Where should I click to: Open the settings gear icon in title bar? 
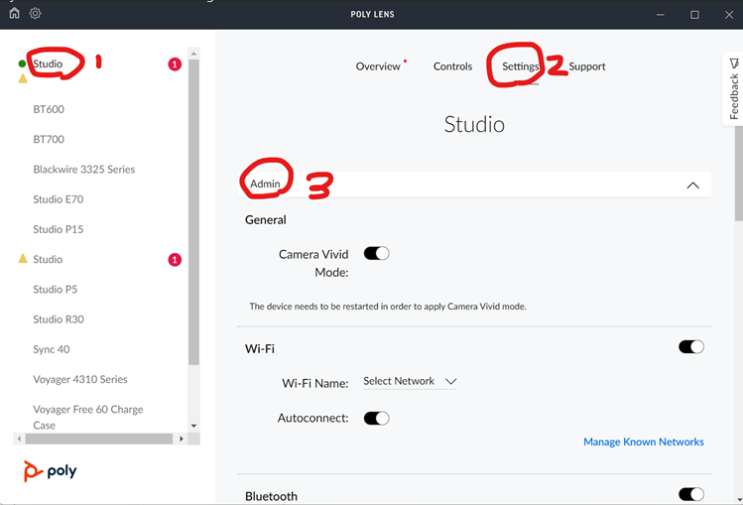[35, 14]
